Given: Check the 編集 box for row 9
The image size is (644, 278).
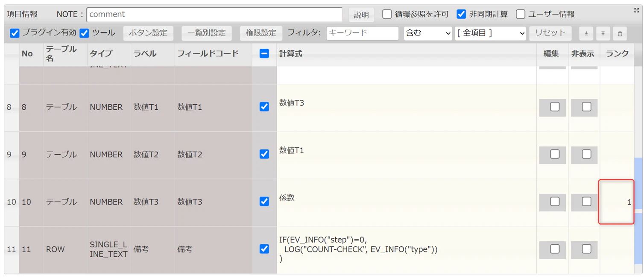Looking at the screenshot, I should click(555, 154).
